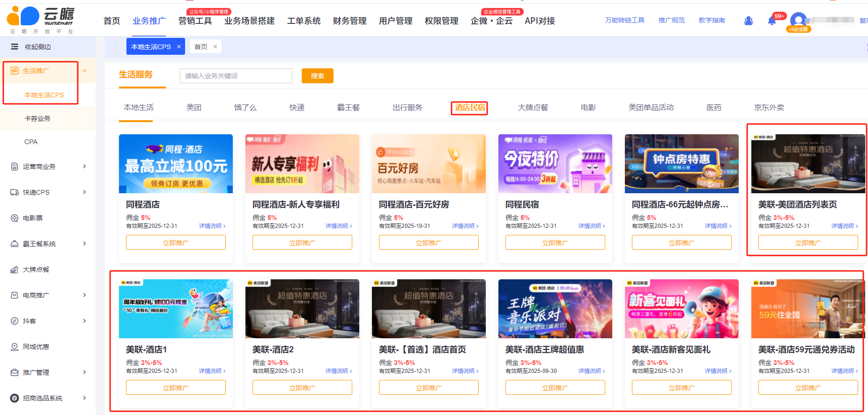This screenshot has width=868, height=415.
Task: Open the notification bell icon
Action: point(772,21)
